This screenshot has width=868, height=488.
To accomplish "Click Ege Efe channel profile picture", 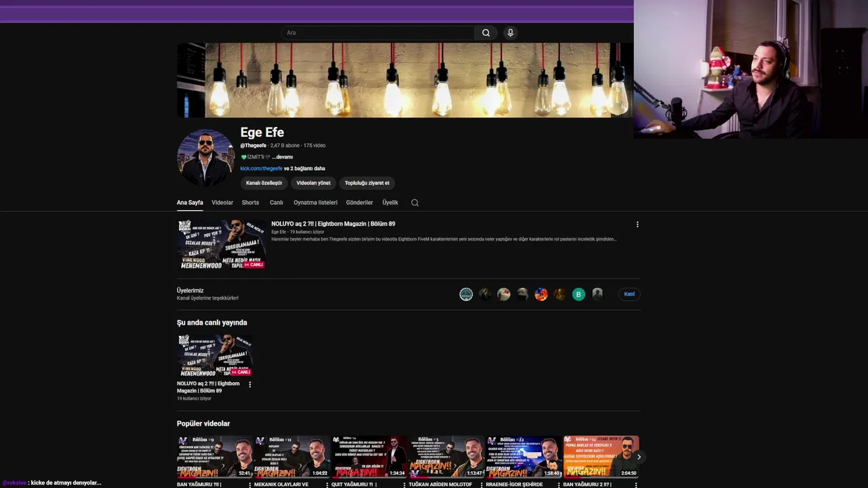I will click(205, 157).
